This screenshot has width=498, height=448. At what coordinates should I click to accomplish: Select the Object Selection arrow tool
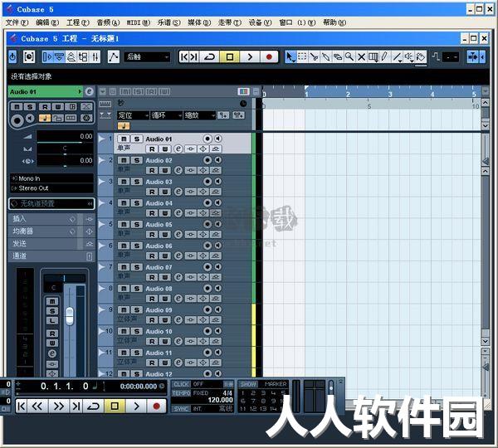coord(290,57)
